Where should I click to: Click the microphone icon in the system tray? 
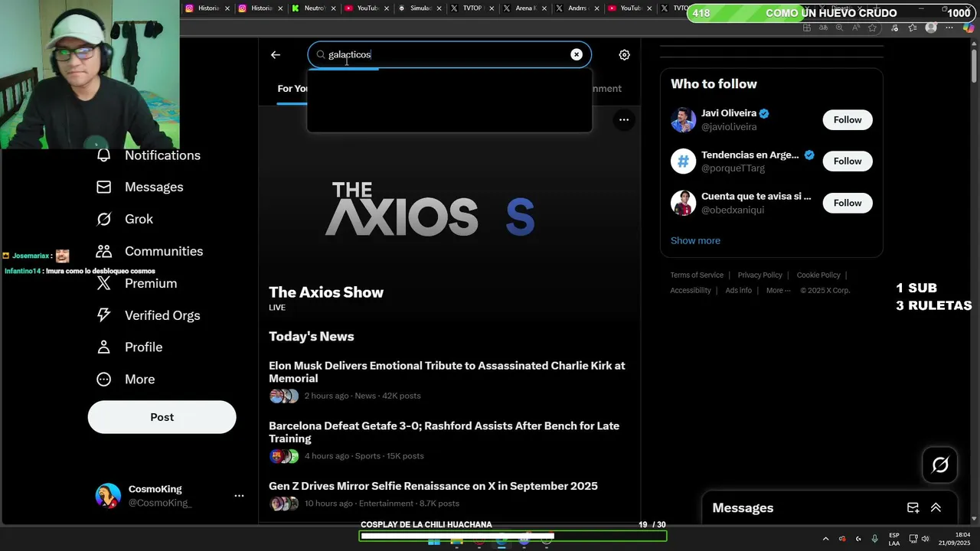pos(875,539)
